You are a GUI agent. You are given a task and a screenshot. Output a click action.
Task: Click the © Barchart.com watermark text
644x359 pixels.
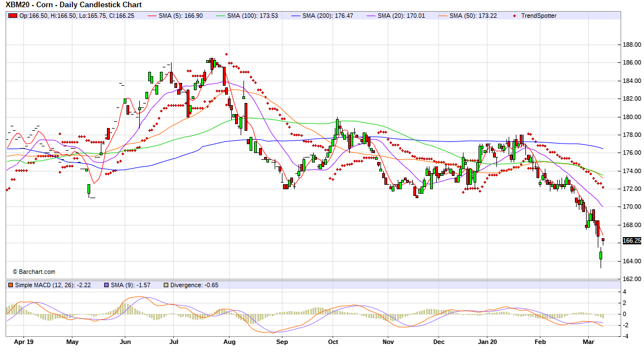pos(34,272)
